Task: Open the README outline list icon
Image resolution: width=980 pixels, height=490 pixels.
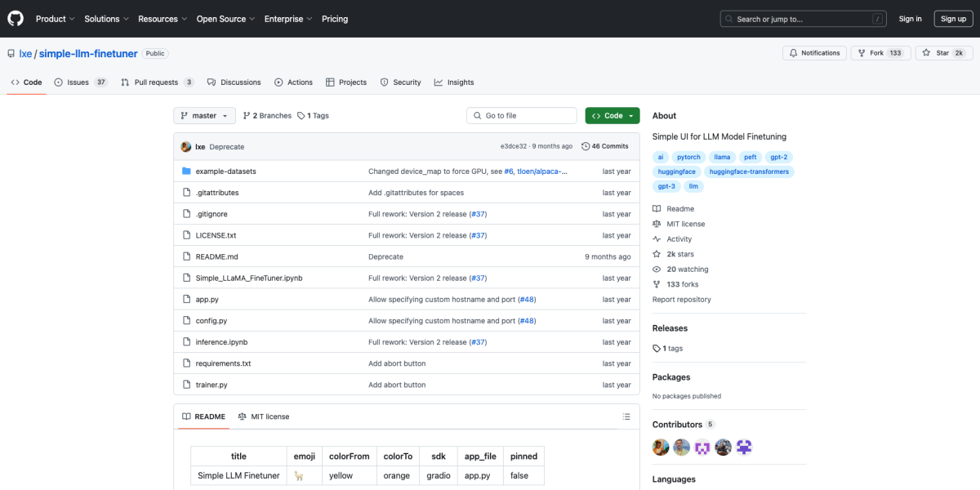Action: coord(626,416)
